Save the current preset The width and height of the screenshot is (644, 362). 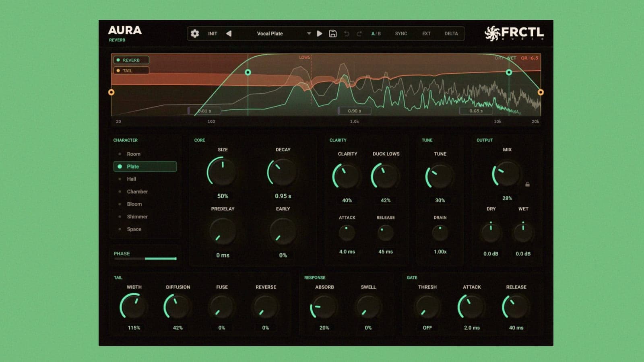[333, 33]
